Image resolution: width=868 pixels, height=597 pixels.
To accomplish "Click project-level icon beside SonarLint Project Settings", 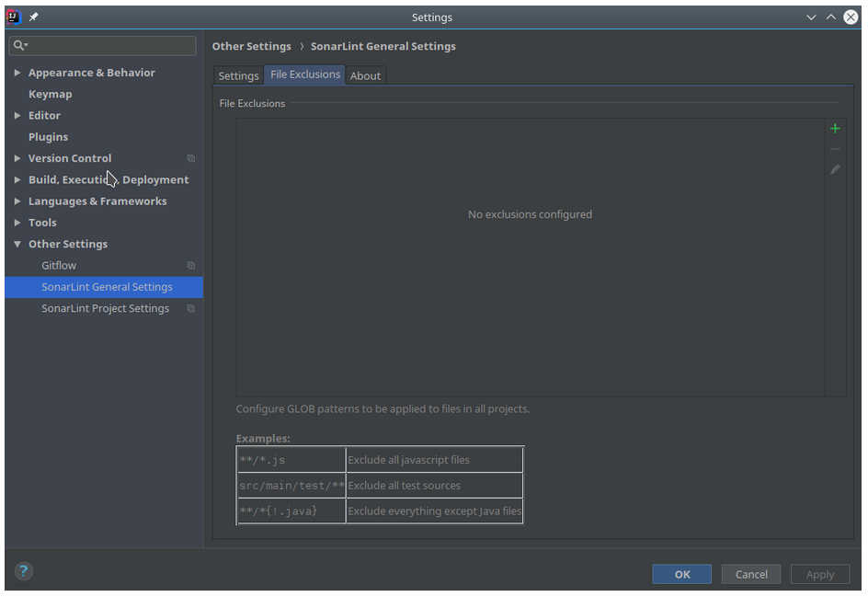I will pos(191,308).
